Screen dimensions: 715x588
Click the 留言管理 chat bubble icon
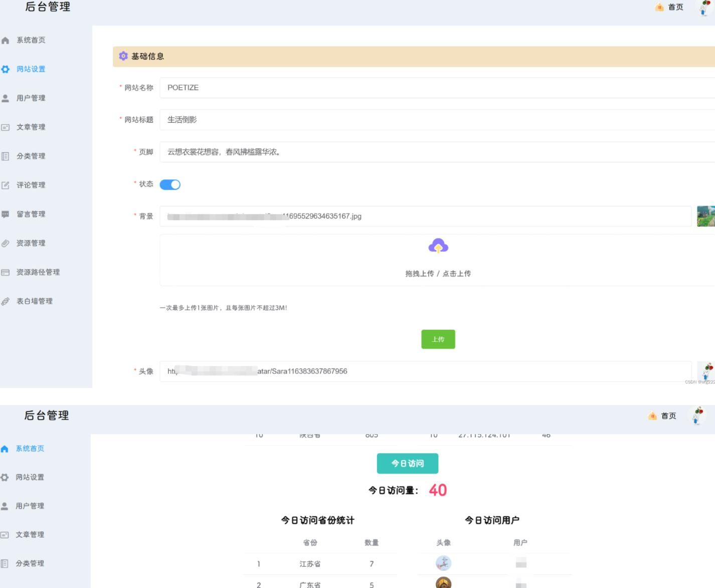pyautogui.click(x=6, y=214)
